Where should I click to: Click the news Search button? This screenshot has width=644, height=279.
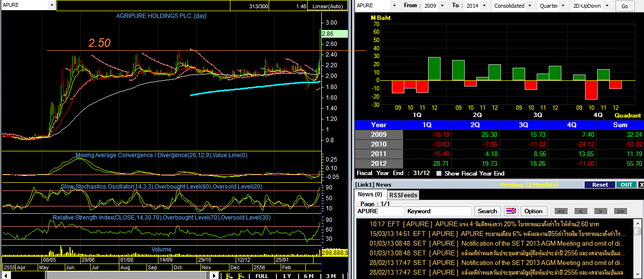tap(487, 211)
